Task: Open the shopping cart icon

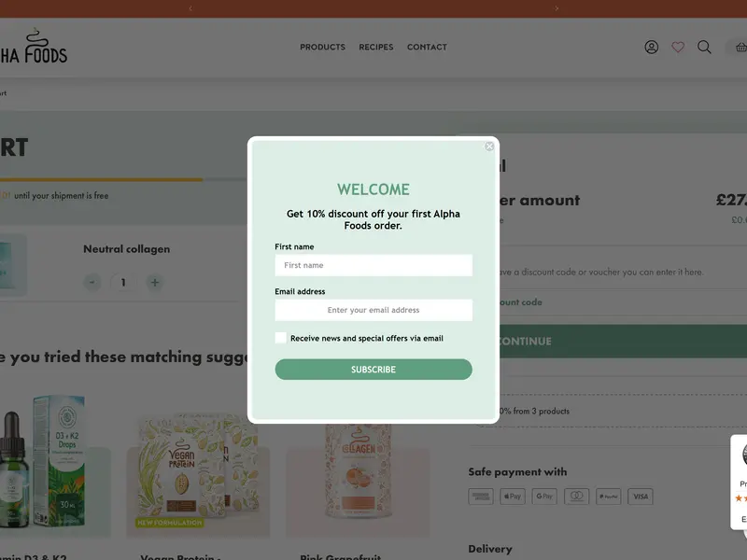Action: [x=740, y=47]
